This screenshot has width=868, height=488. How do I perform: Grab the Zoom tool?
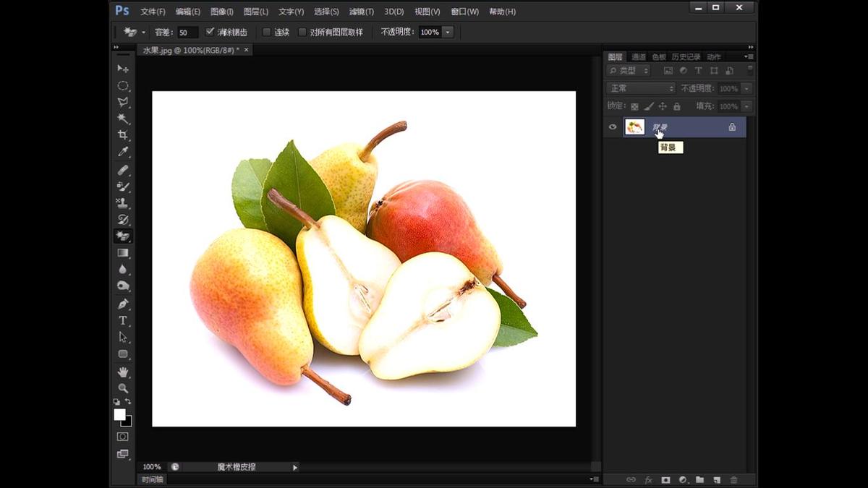pyautogui.click(x=123, y=389)
